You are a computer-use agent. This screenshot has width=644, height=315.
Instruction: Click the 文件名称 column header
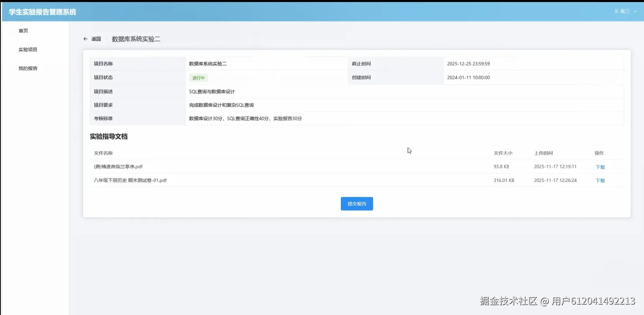pos(103,153)
